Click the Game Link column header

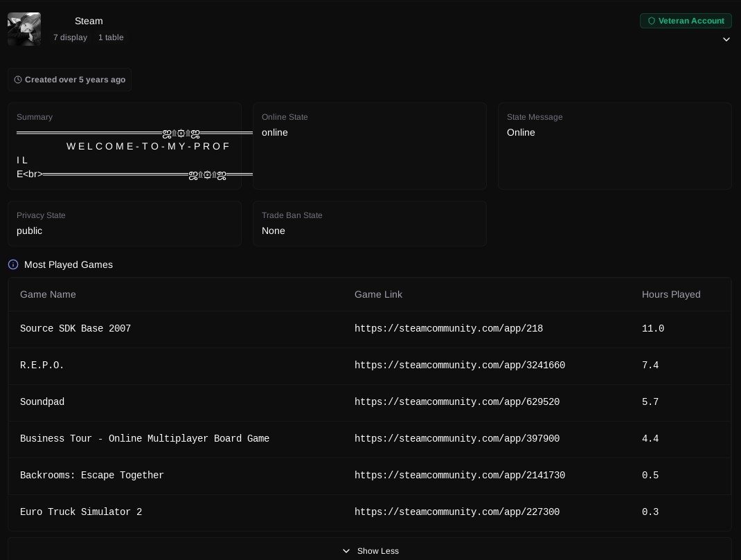(378, 294)
